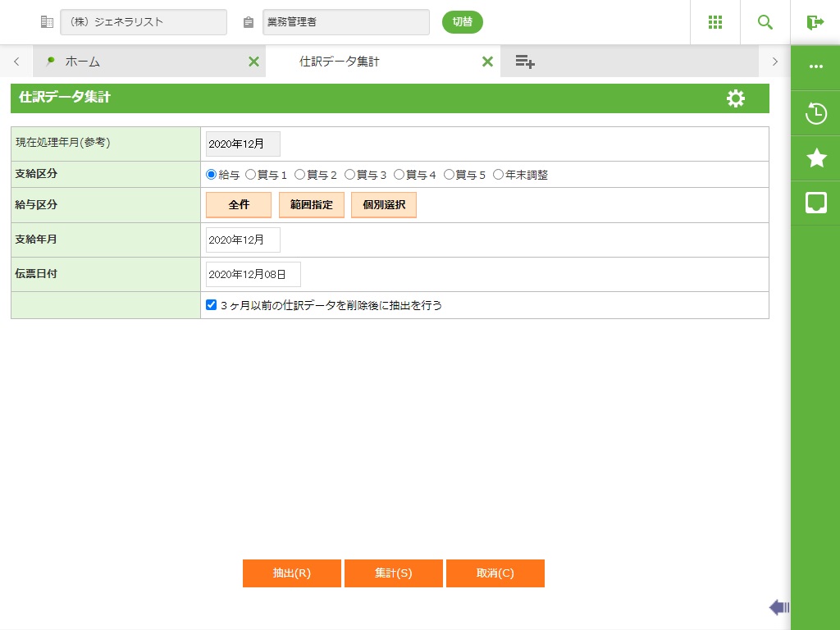This screenshot has width=840, height=630.
Task: Select the 賞与1 radio button
Action: [x=251, y=175]
